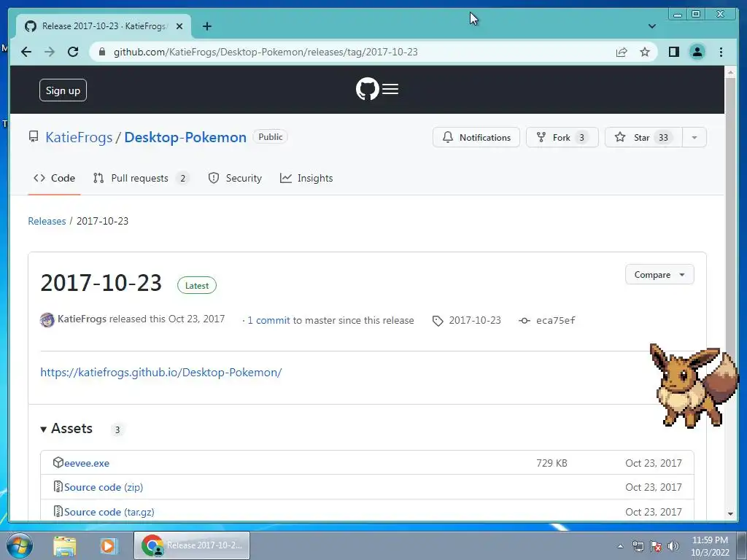Click the Sign up button
The image size is (747, 560).
point(63,90)
